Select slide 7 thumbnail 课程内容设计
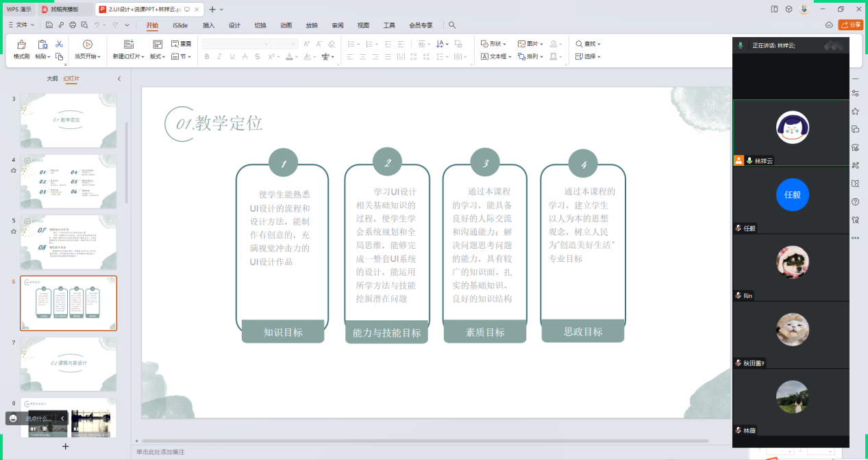This screenshot has width=868, height=460. pyautogui.click(x=69, y=363)
